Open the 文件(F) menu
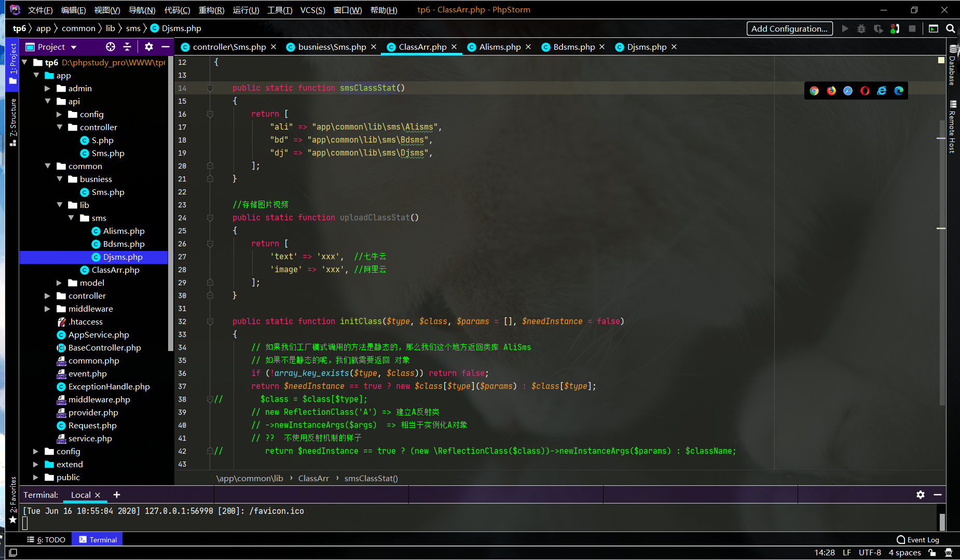This screenshot has height=560, width=960. (x=40, y=10)
